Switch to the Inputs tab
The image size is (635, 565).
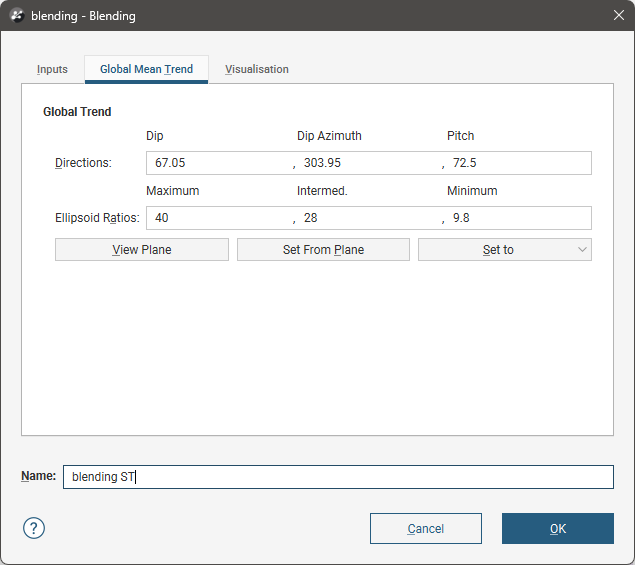[52, 69]
